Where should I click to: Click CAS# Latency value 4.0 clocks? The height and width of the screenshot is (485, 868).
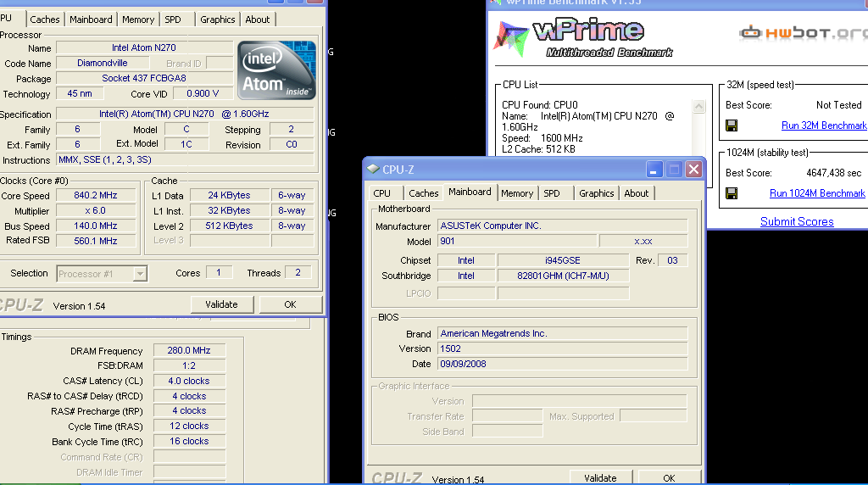tap(189, 381)
